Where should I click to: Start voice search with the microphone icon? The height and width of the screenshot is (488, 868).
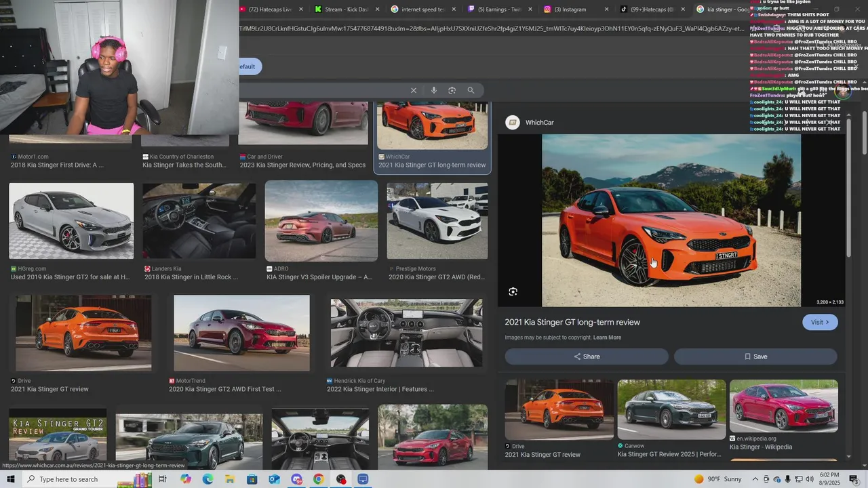click(x=433, y=90)
